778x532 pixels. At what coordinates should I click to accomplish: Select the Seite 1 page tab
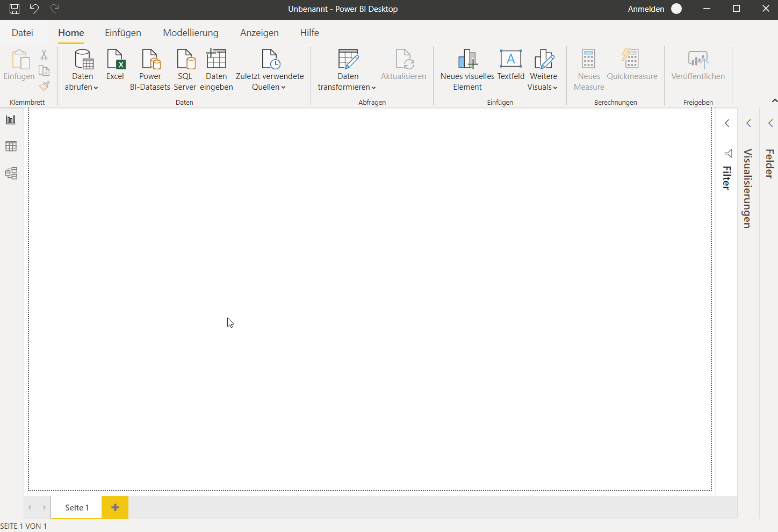(x=76, y=507)
